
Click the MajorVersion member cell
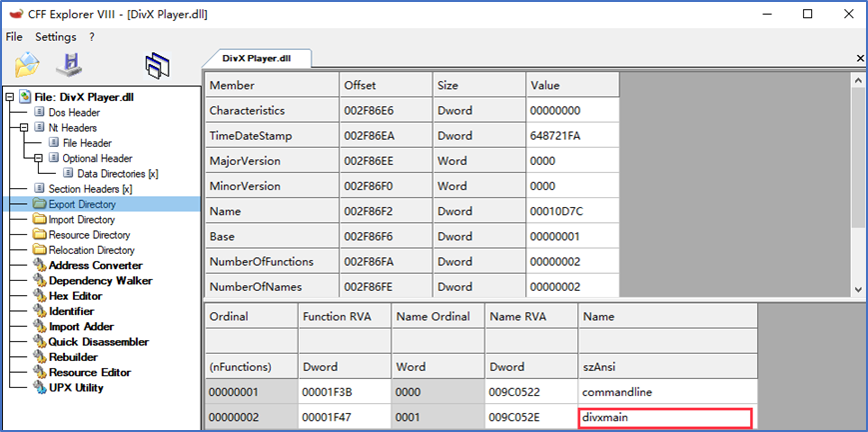tap(272, 161)
